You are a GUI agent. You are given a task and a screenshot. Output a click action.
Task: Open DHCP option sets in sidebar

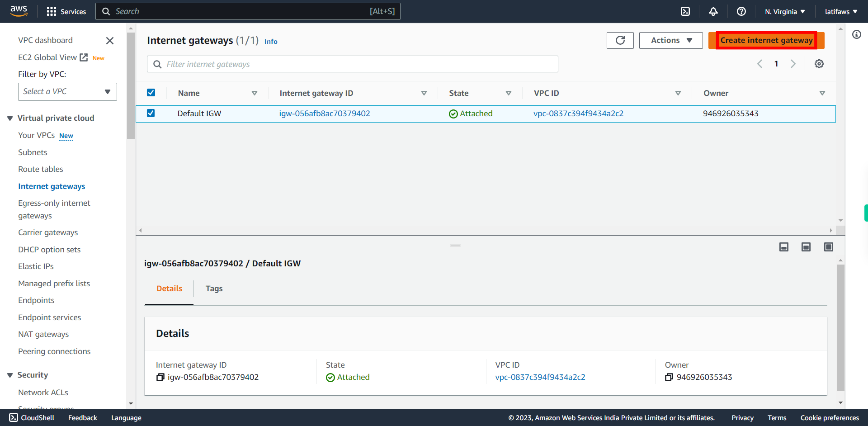tap(49, 250)
